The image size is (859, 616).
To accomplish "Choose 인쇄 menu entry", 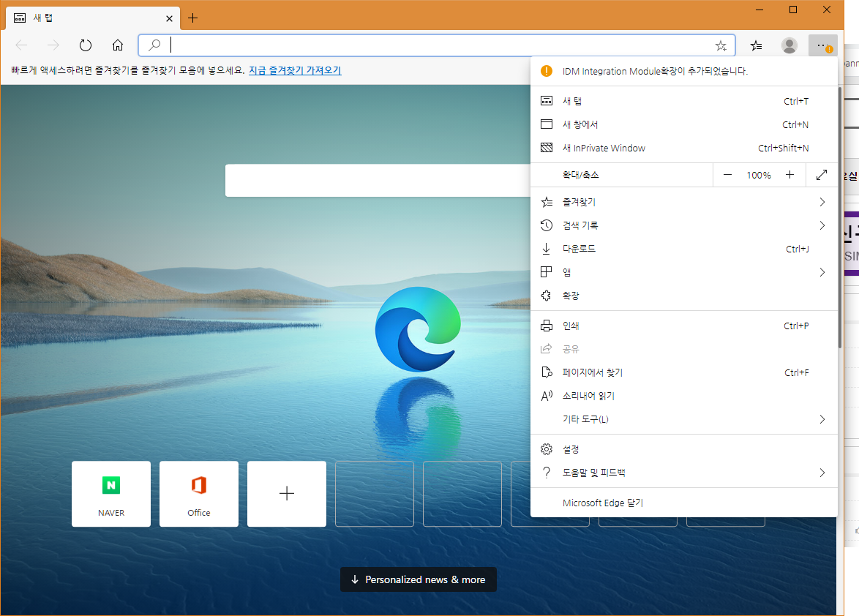I will point(683,326).
